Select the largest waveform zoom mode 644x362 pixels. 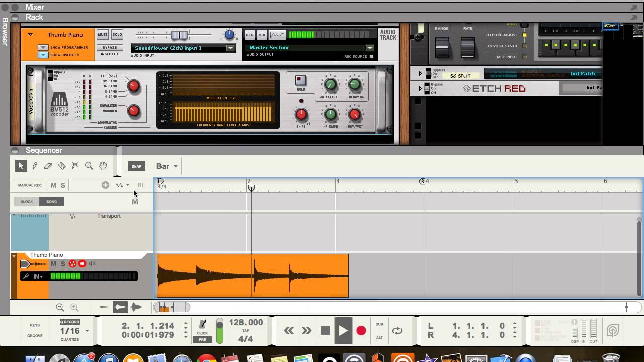pos(136,307)
